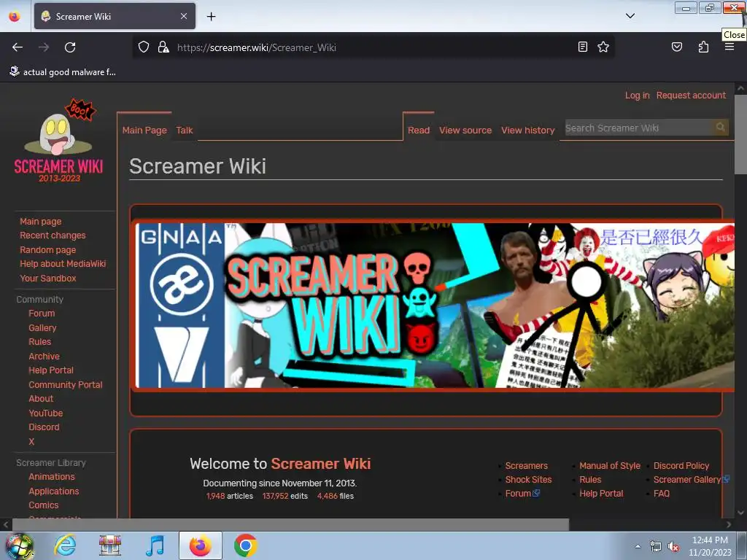This screenshot has width=747, height=560.
Task: Open the sidebar Main page link
Action: (x=41, y=222)
